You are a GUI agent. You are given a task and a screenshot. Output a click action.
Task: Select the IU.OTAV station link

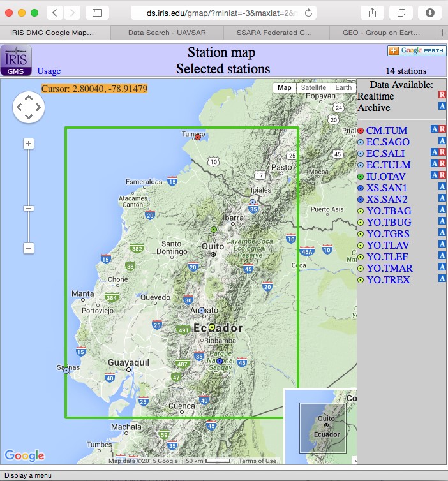[387, 175]
